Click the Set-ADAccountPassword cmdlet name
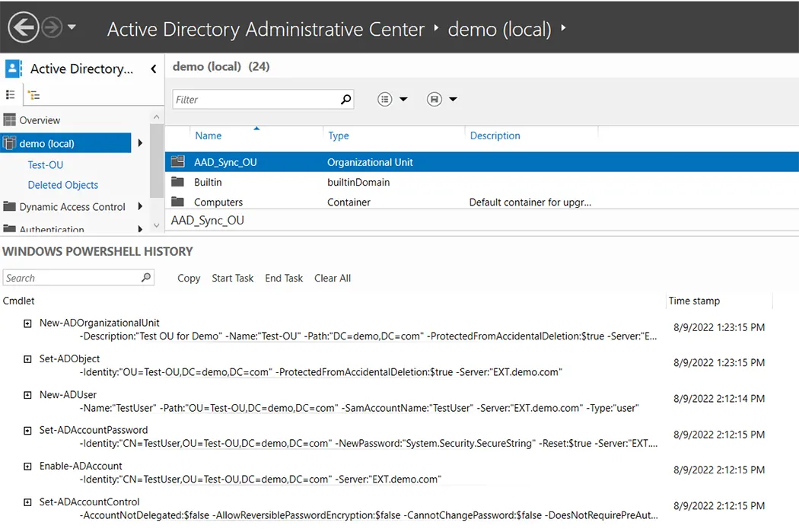Viewport: 799px width, 532px height. tap(94, 430)
